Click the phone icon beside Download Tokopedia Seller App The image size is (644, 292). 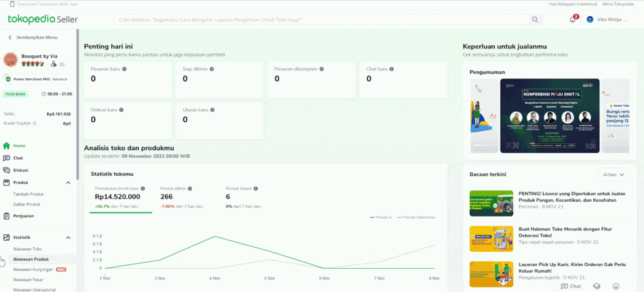click(x=11, y=4)
